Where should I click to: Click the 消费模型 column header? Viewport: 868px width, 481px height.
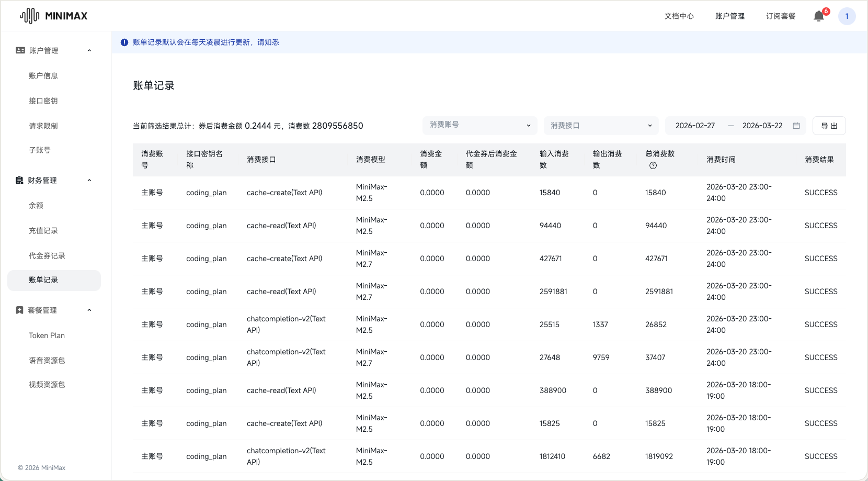point(371,160)
